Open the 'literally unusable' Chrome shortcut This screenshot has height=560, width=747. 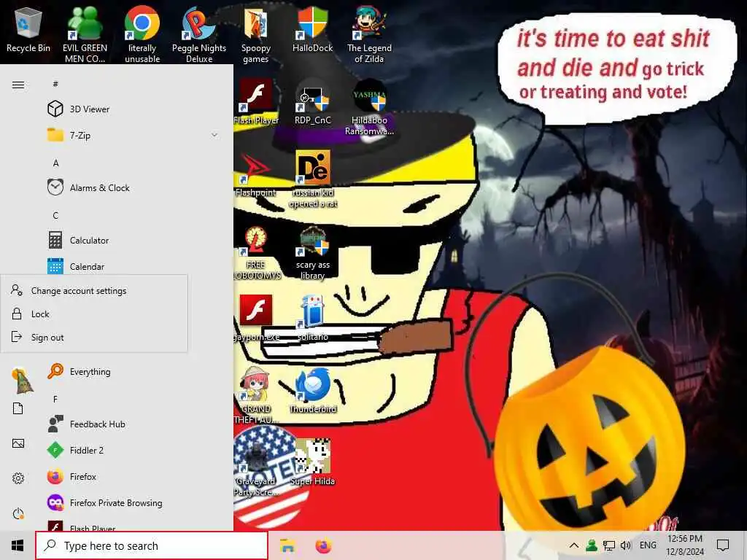coord(142,35)
